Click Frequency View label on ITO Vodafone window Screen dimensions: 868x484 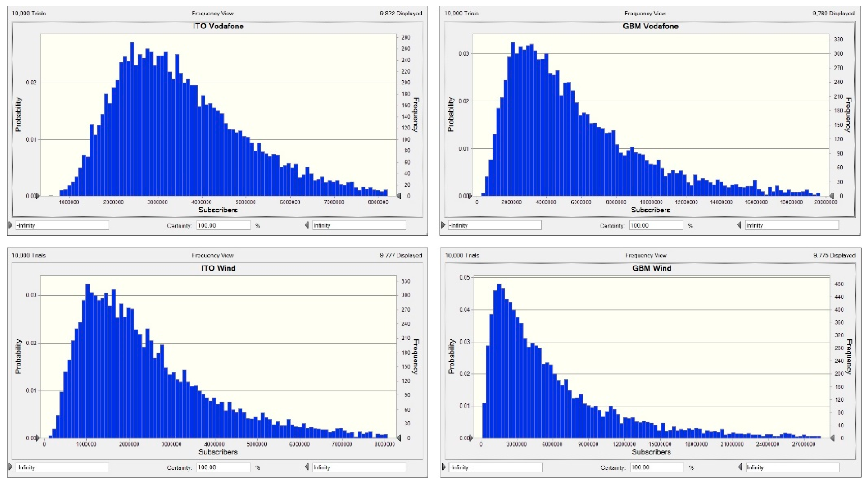pos(212,14)
